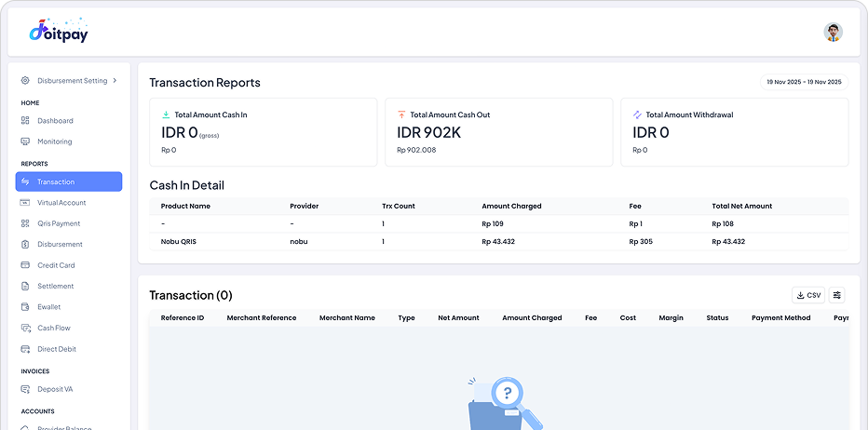The height and width of the screenshot is (430, 868).
Task: Click the Total Amount Cash Out card
Action: [499, 131]
